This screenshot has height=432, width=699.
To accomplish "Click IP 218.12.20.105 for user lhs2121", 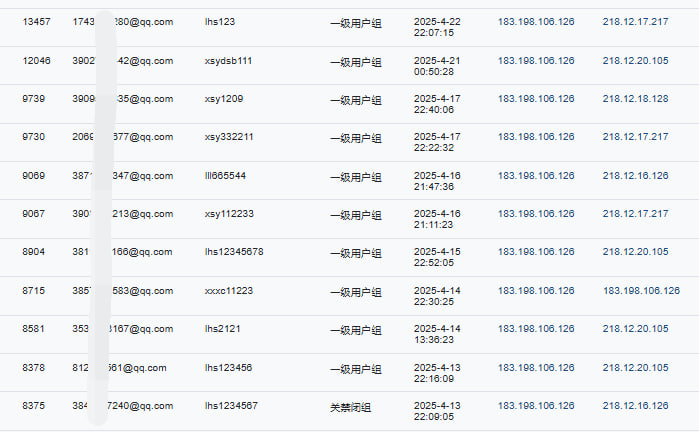I will point(635,329).
